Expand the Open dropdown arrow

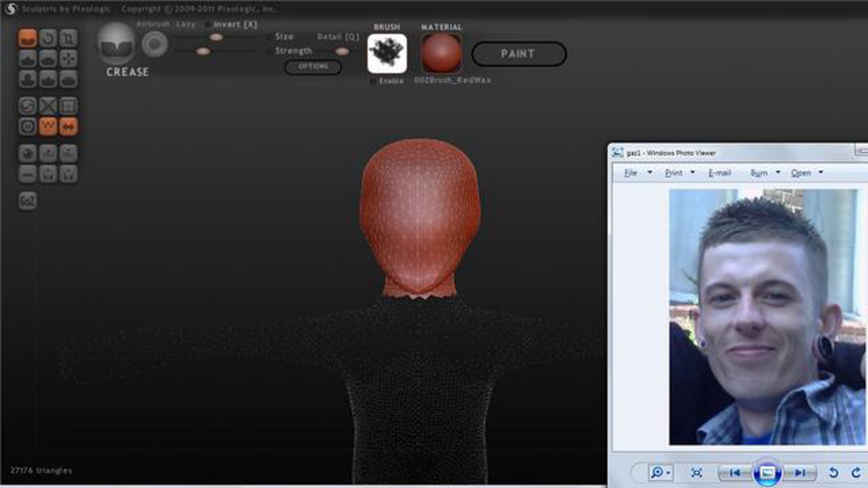821,172
